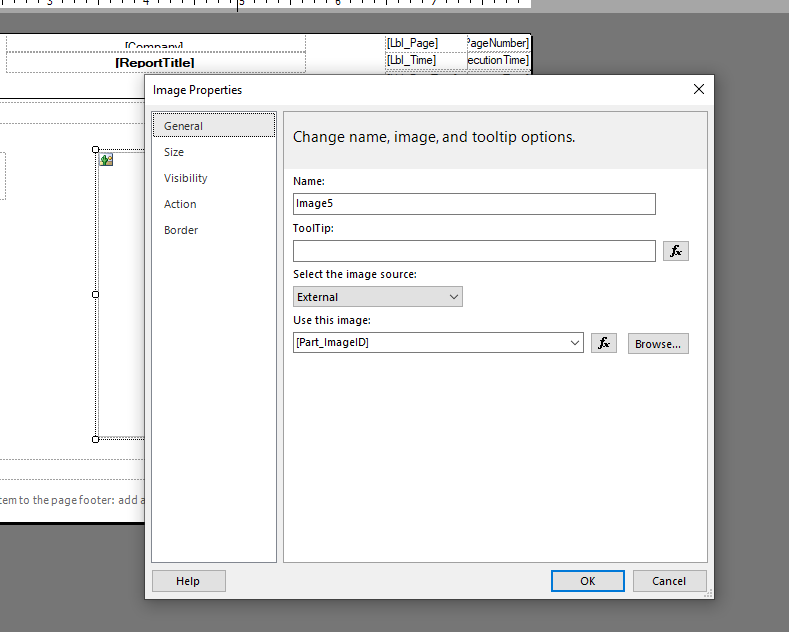Click the image's bottom-left resize handle

coord(96,439)
